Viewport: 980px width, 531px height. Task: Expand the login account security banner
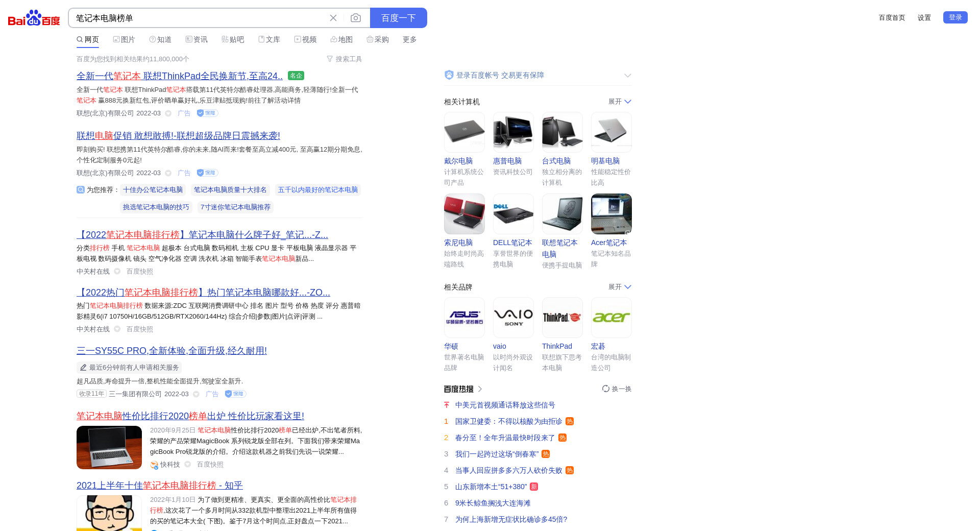click(627, 76)
